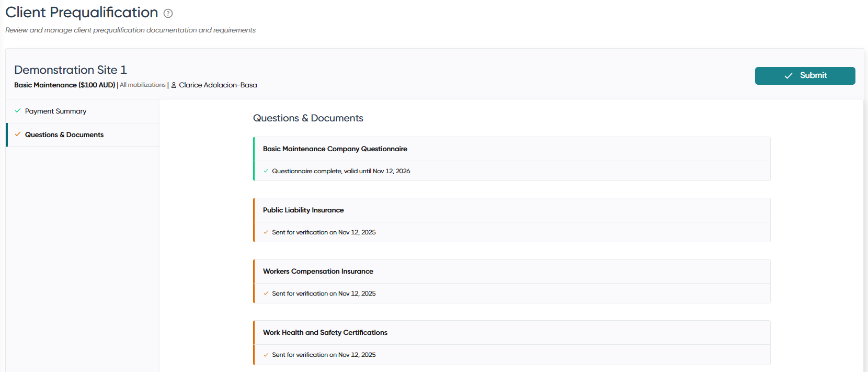This screenshot has height=372, width=868.
Task: Click the orange check beside Questions & Documents
Action: 18,134
